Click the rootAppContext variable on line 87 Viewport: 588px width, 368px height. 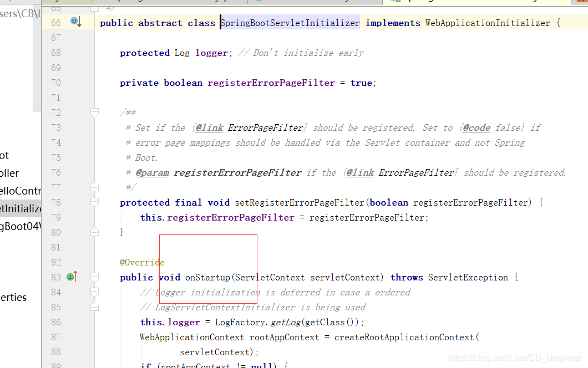click(284, 338)
